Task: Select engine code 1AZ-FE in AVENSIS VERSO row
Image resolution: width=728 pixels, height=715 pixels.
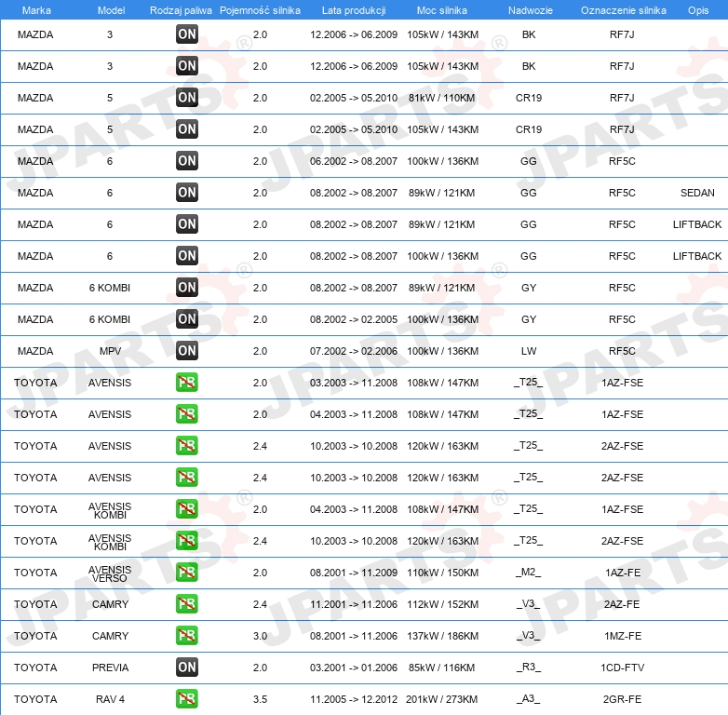Action: coord(623,573)
